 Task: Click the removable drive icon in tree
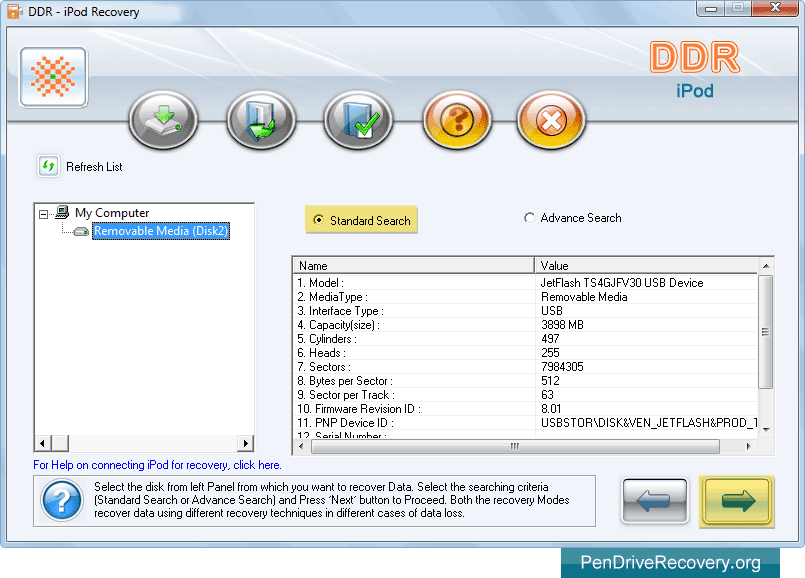(81, 232)
